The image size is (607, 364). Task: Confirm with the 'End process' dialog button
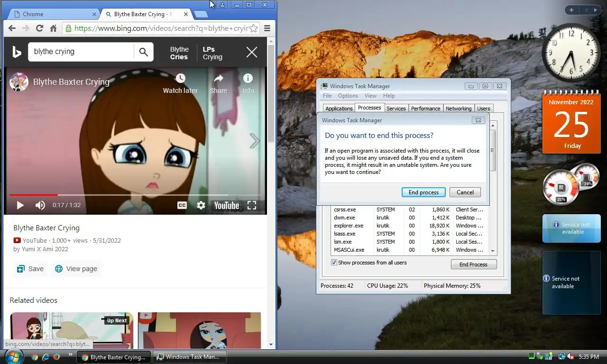(423, 192)
